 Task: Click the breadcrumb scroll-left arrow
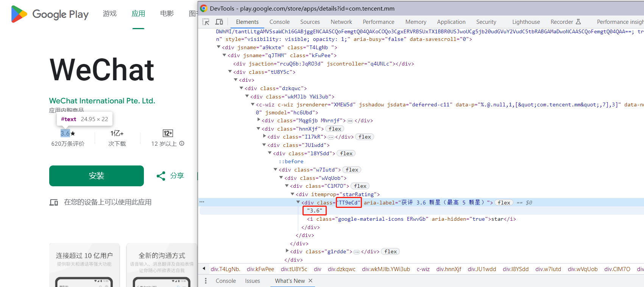(204, 269)
